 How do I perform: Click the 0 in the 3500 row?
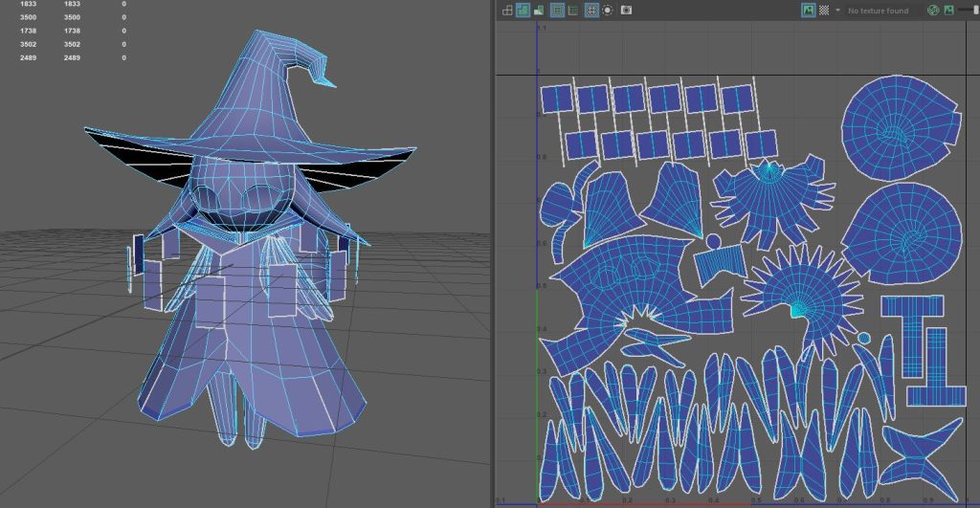[123, 17]
